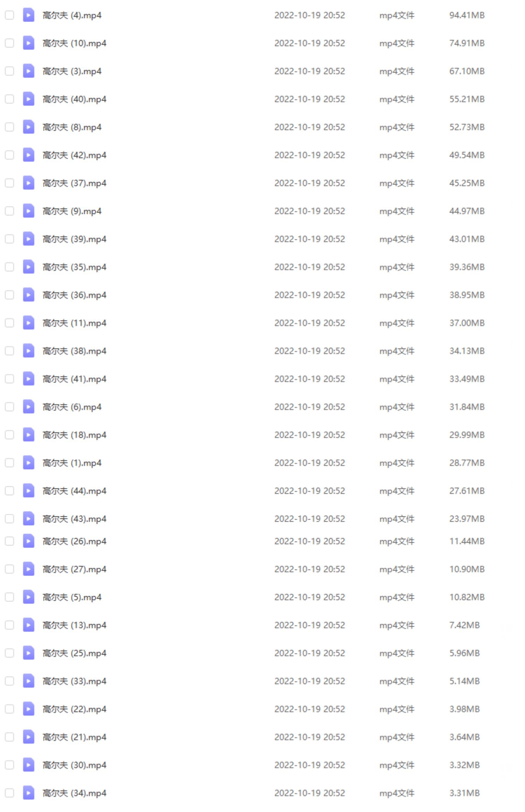Tick the checkbox for 高尔夫 (11).mp4
This screenshot has height=812, width=525.
tap(9, 323)
